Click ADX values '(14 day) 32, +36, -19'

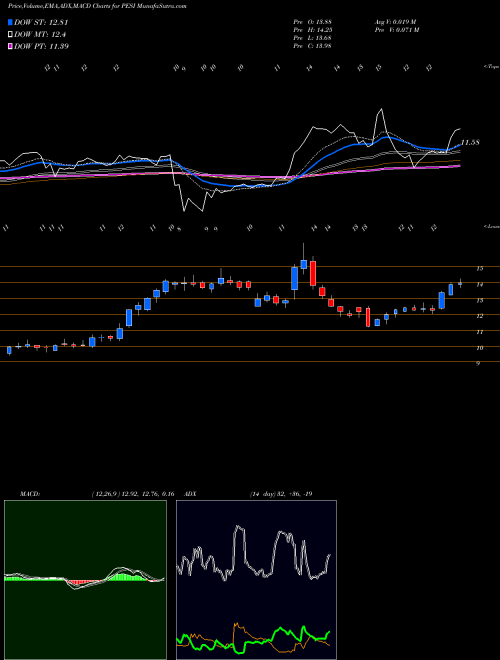(x=281, y=494)
